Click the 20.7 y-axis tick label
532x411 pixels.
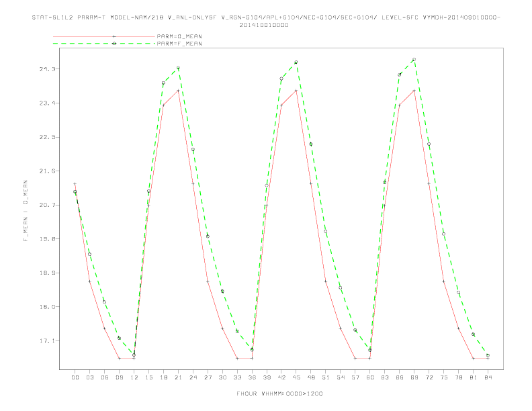pyautogui.click(x=46, y=205)
